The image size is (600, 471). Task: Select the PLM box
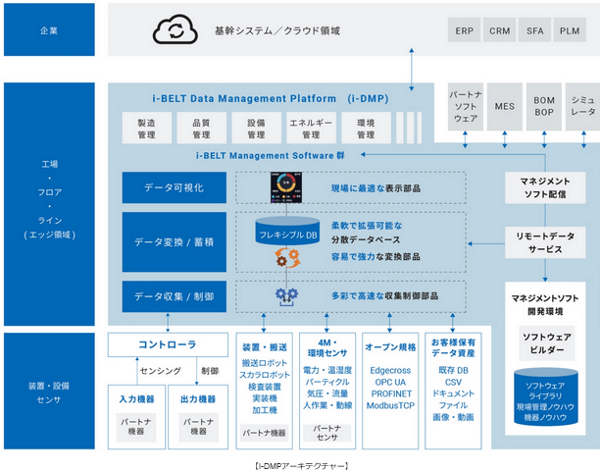(x=571, y=31)
